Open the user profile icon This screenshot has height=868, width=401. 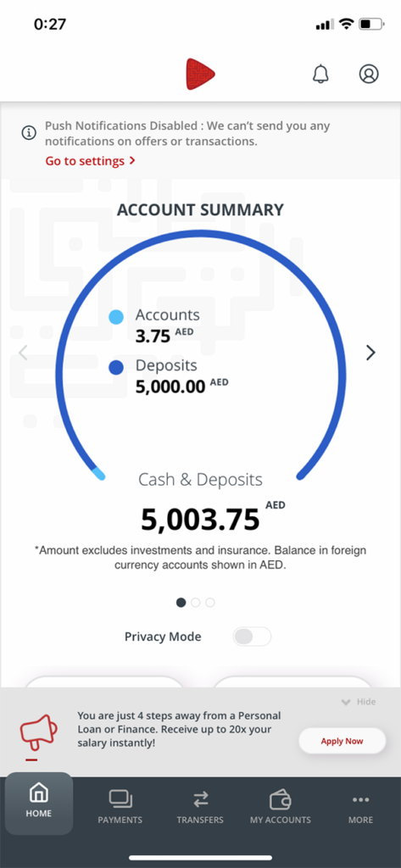[368, 74]
